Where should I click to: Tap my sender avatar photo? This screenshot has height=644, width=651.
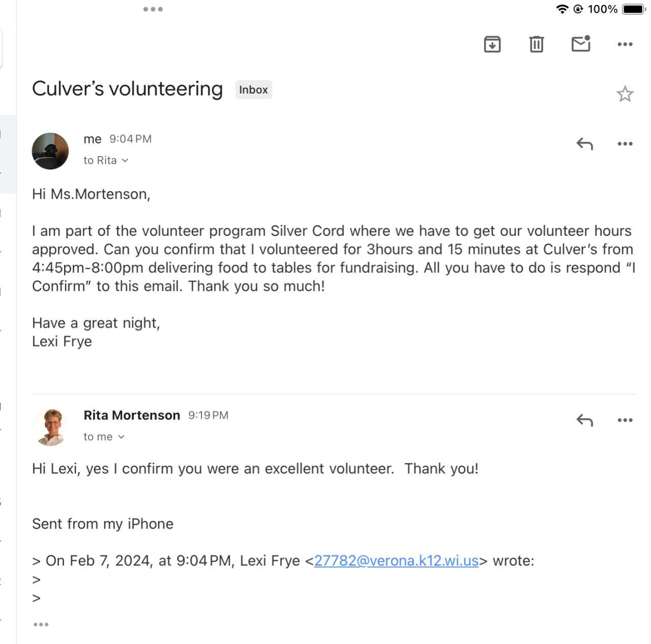50,151
